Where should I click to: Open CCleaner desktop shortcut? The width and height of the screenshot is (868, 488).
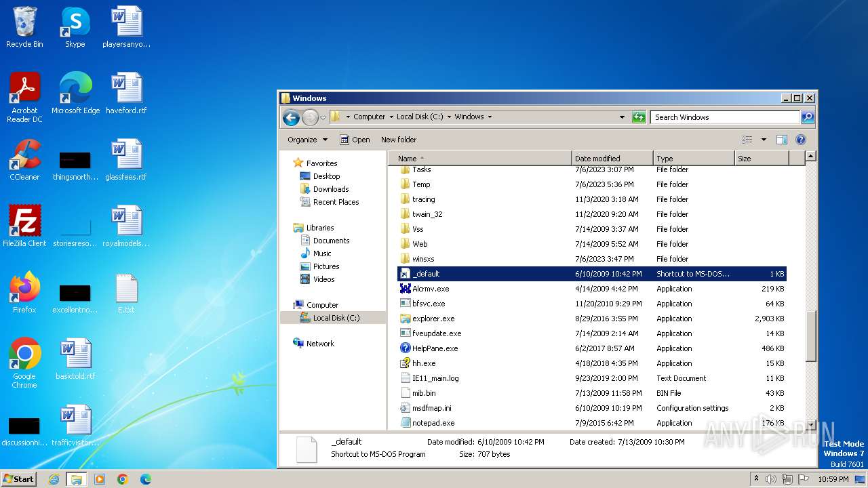(24, 161)
